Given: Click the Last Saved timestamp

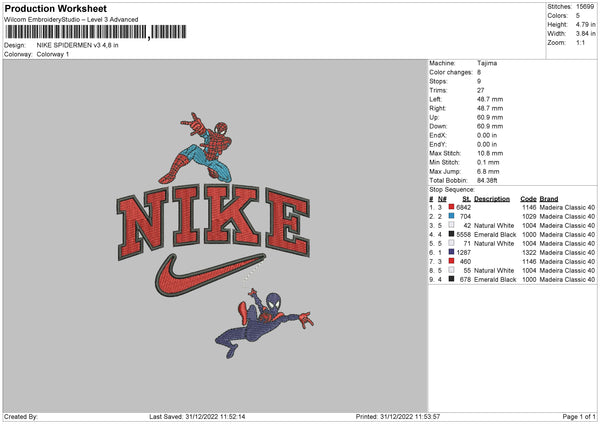Looking at the screenshot, I should [197, 416].
